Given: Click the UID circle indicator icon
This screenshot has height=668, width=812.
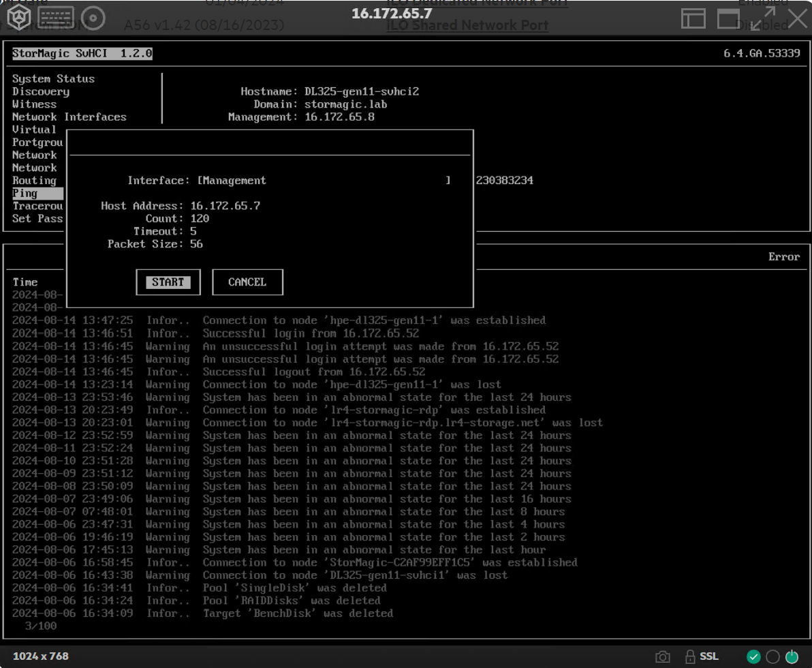Looking at the screenshot, I should click(772, 656).
